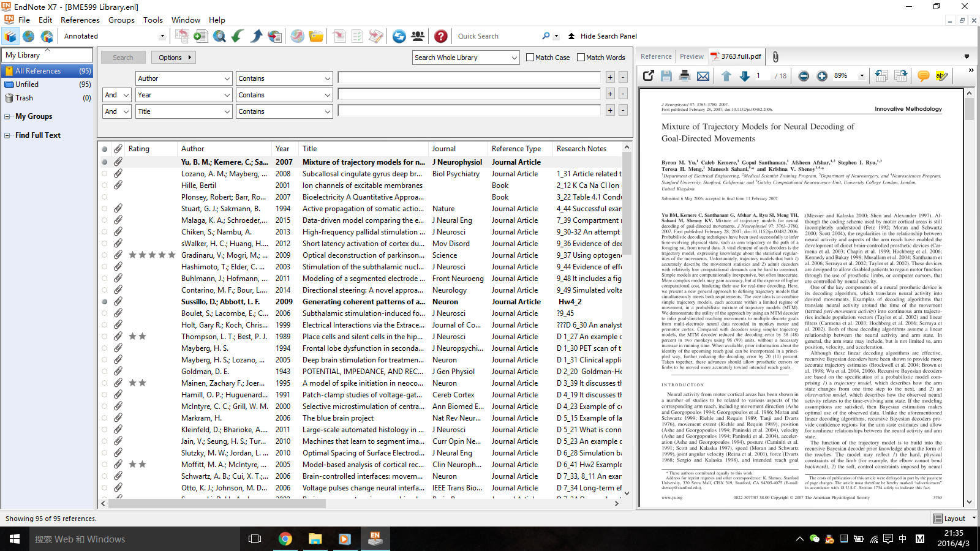Image resolution: width=980 pixels, height=551 pixels.
Task: Open the Author search field dropdown
Action: point(227,78)
